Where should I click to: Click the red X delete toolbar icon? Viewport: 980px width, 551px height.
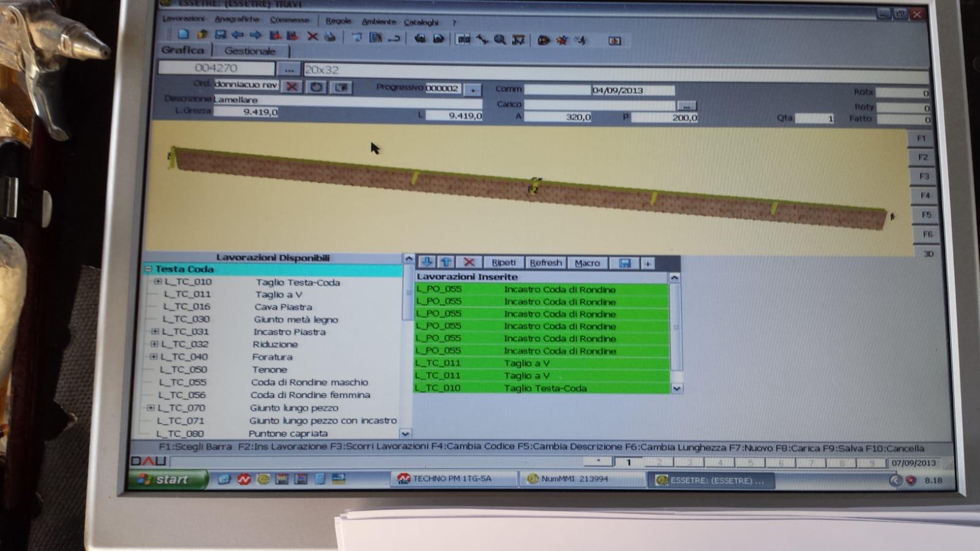[x=312, y=37]
